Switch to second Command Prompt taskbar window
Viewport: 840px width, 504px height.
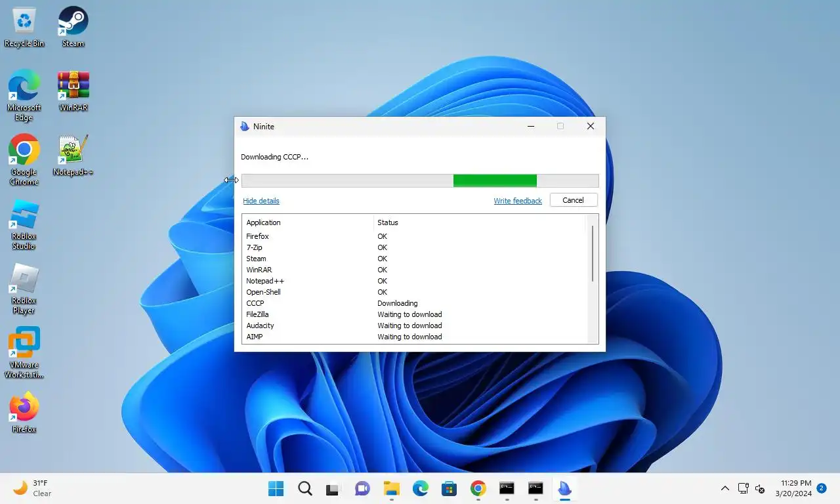[x=535, y=488]
